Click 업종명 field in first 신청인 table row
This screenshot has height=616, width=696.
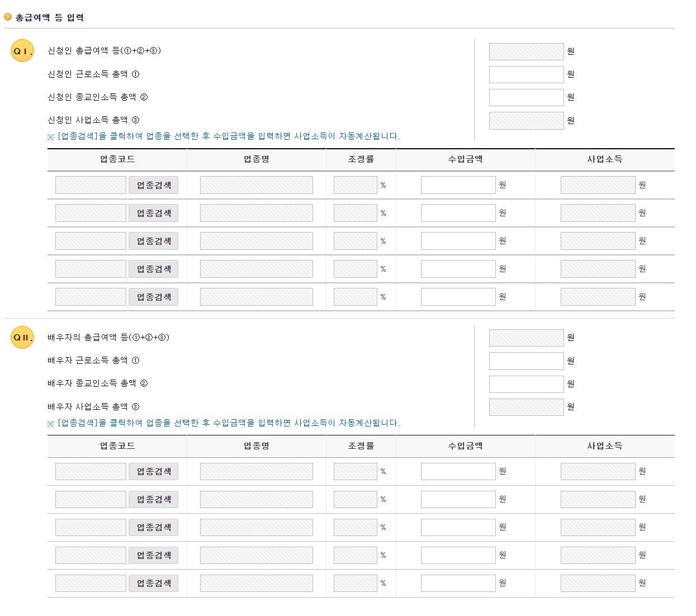[x=256, y=185]
